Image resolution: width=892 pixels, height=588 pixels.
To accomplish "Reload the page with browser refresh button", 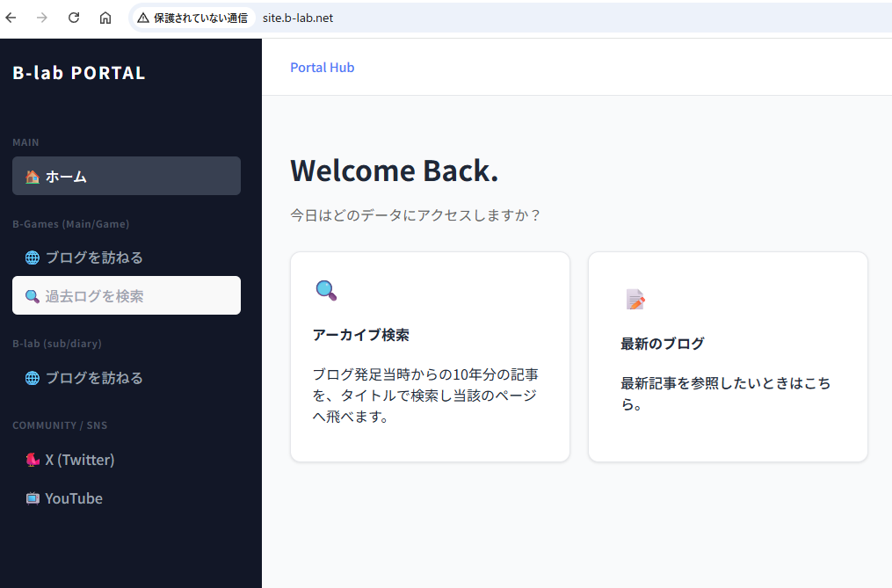I will [74, 18].
